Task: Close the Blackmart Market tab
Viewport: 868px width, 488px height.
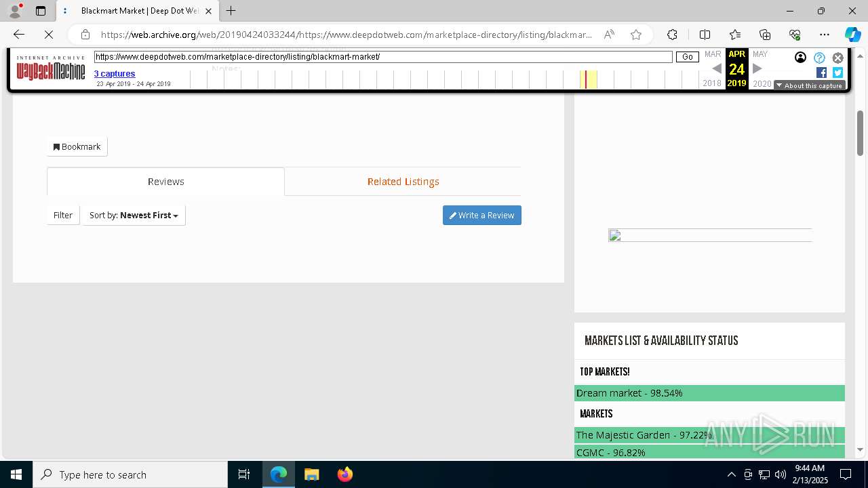Action: [209, 11]
